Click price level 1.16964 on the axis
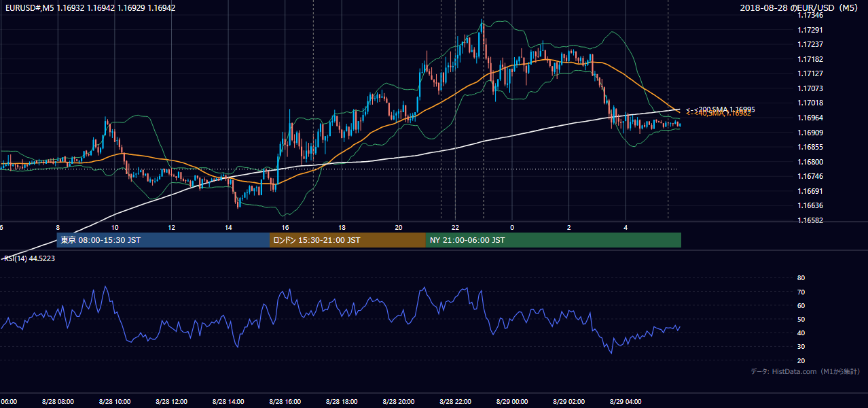 point(810,118)
